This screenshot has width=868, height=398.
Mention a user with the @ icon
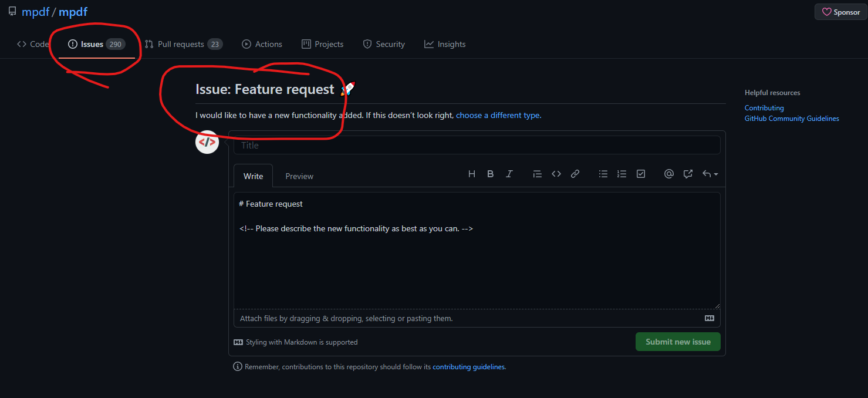tap(668, 174)
